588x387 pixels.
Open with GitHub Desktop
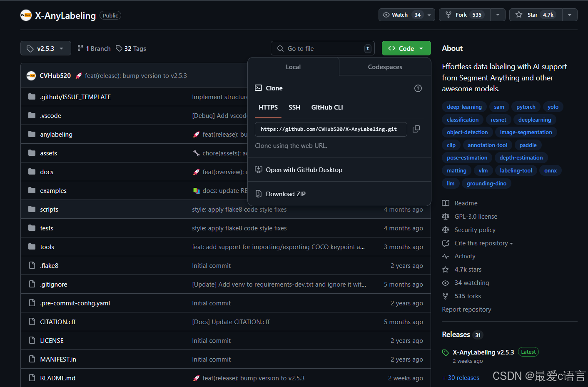[304, 170]
